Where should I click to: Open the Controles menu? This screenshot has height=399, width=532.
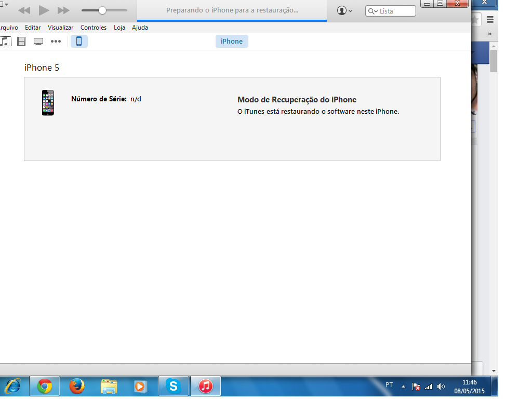point(94,28)
